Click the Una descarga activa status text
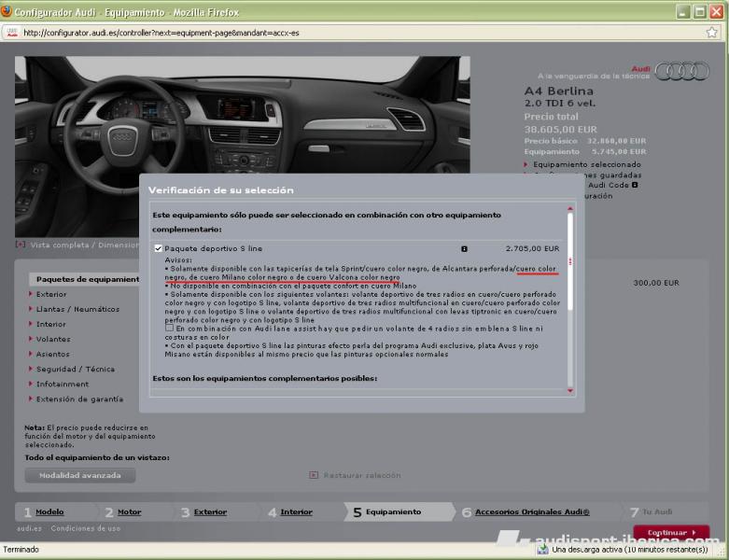The height and width of the screenshot is (560, 729). tap(629, 550)
